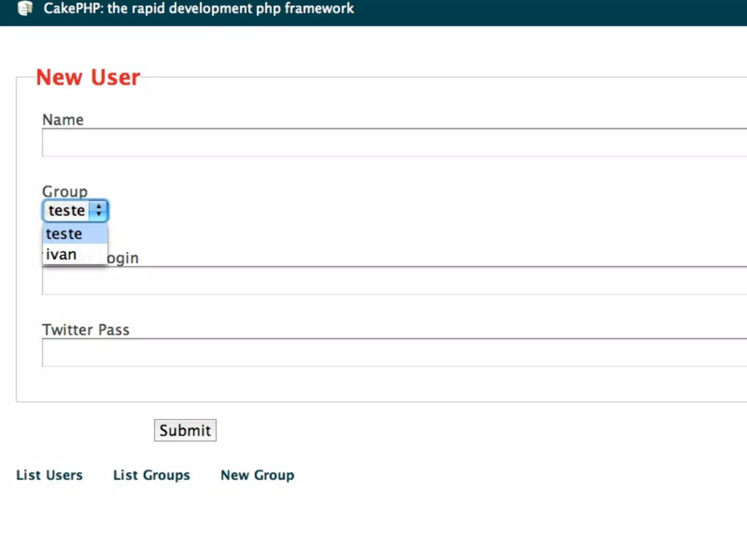Follow the New Group link
The width and height of the screenshot is (747, 560).
(x=257, y=475)
